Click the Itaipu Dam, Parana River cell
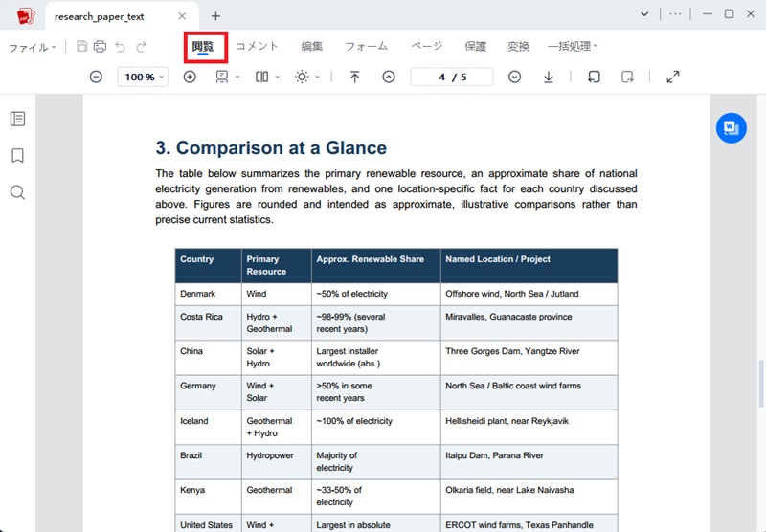This screenshot has height=532, width=766. [x=529, y=462]
